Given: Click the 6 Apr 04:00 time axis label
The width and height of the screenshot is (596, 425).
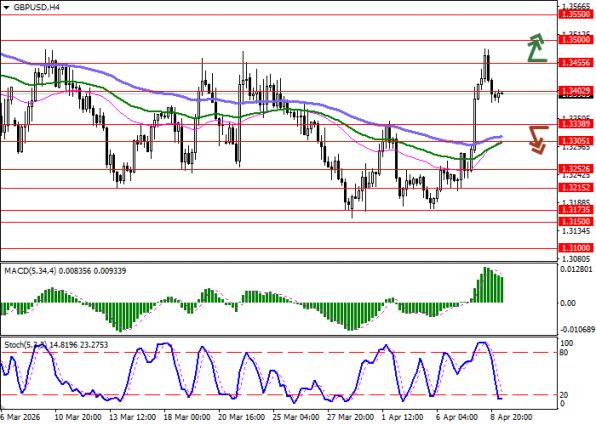Looking at the screenshot, I should pos(458,417).
